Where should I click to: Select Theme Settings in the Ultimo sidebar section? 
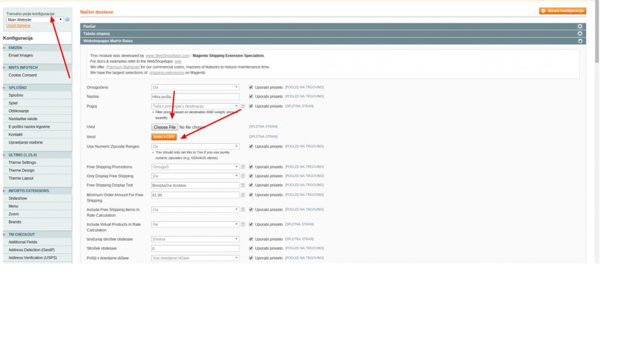point(22,162)
